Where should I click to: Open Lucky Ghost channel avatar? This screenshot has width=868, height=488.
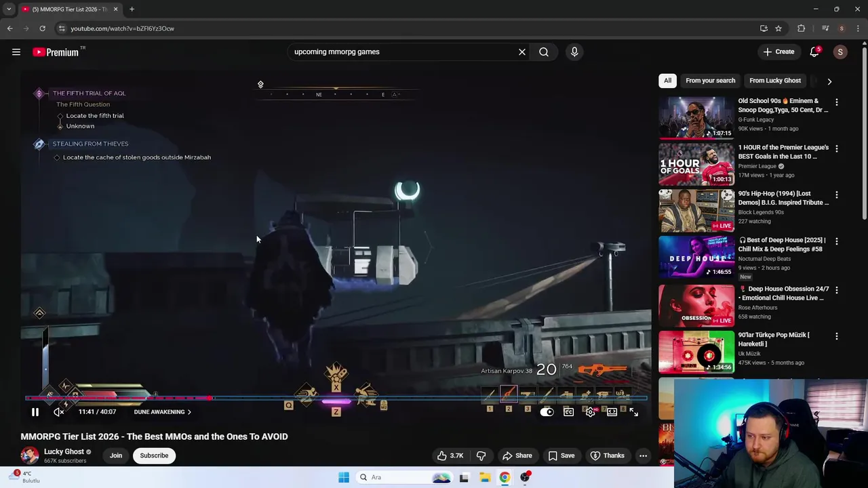(x=29, y=455)
